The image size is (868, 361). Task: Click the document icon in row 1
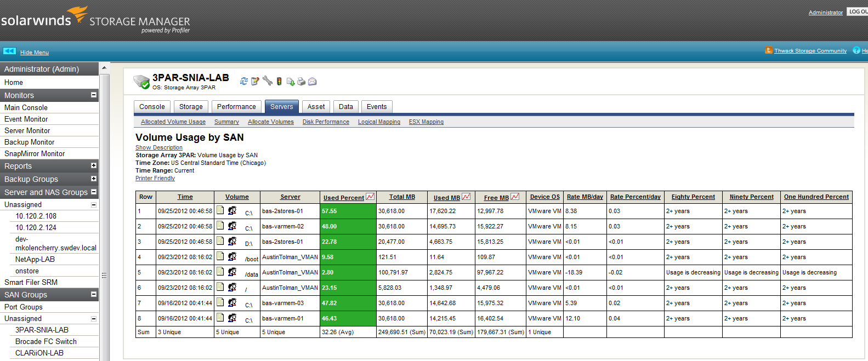pos(220,210)
